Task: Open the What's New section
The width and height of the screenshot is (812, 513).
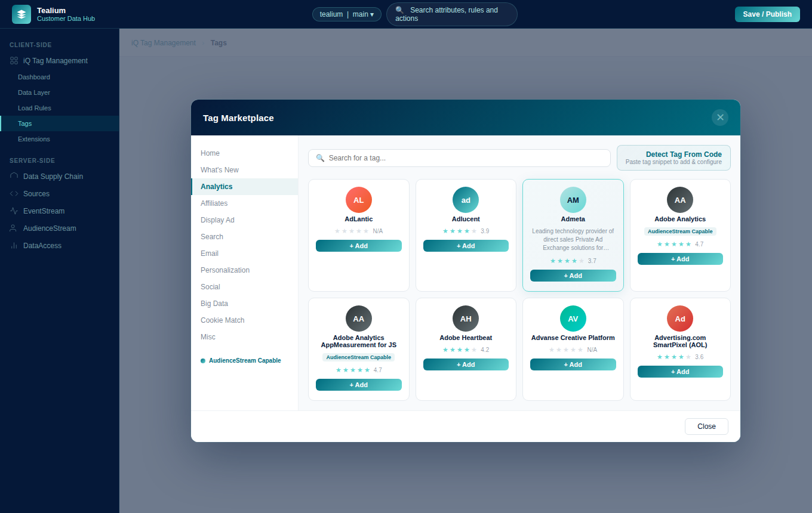Action: pos(219,170)
